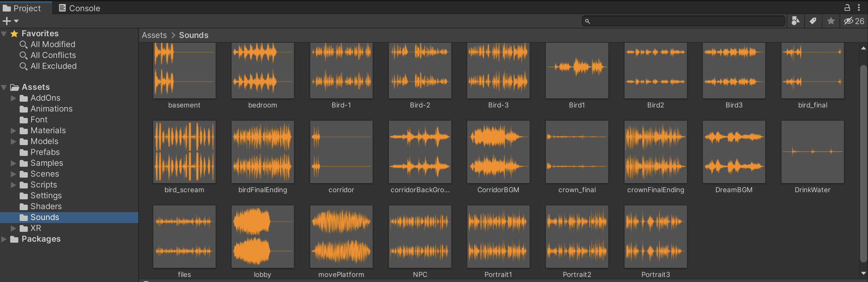Expand the Materials folder arrow
868x282 pixels.
click(13, 130)
